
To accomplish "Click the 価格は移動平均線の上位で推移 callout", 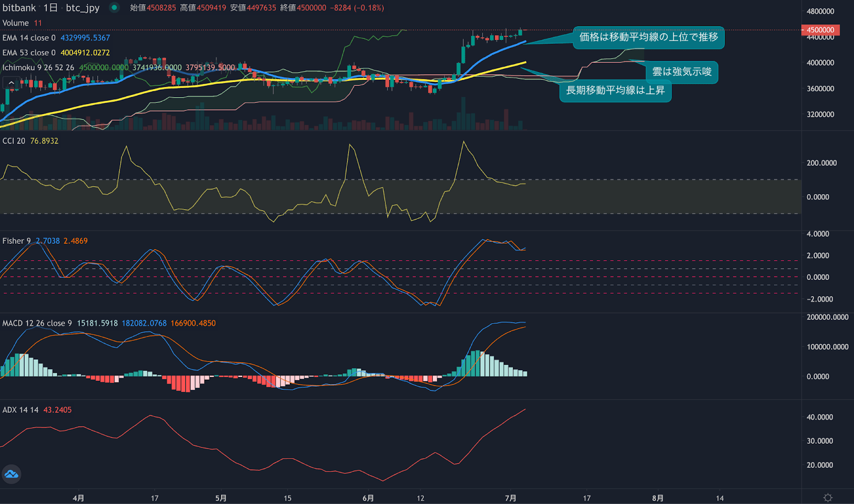I will (x=649, y=38).
